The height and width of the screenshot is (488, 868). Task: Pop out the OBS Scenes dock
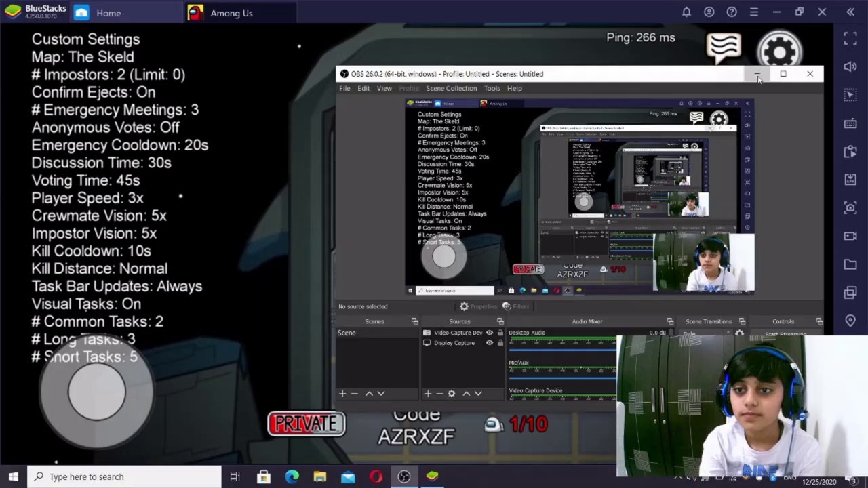point(414,321)
